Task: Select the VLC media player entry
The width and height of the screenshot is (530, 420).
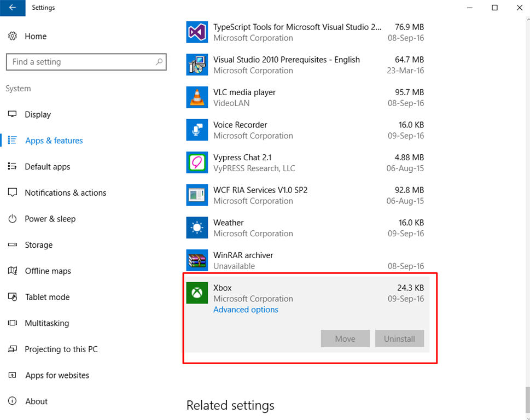Action: (x=305, y=97)
